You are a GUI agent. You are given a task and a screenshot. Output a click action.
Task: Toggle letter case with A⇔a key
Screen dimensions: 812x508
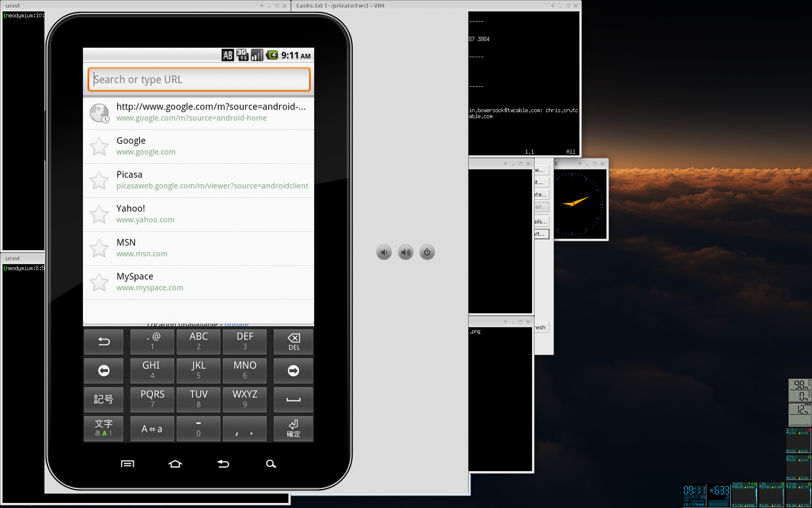[x=152, y=429]
